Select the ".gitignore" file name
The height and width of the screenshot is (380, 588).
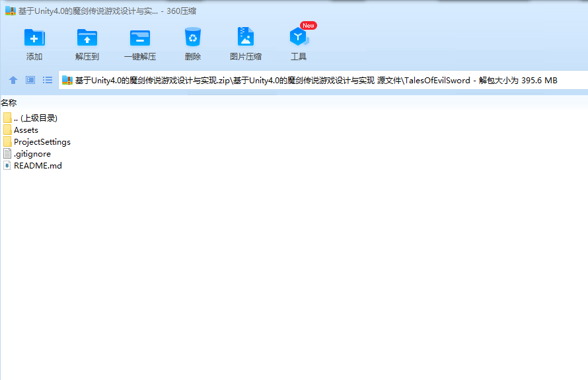coord(32,154)
